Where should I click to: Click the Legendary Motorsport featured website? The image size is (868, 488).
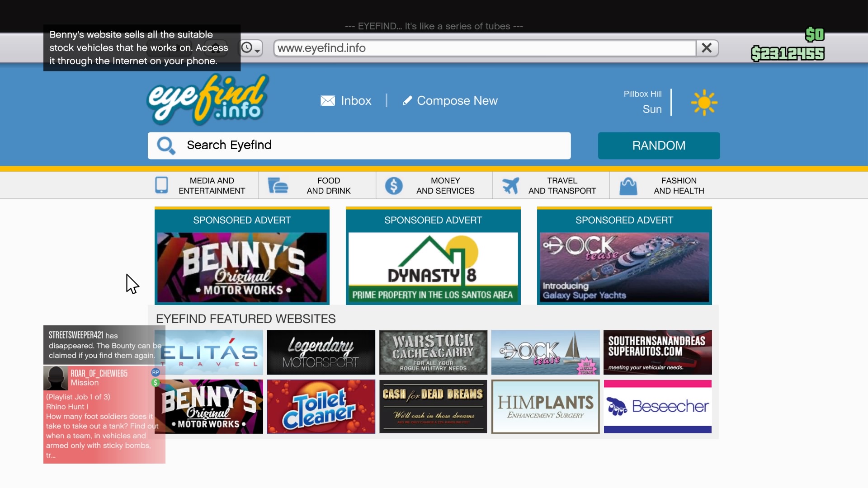(321, 352)
